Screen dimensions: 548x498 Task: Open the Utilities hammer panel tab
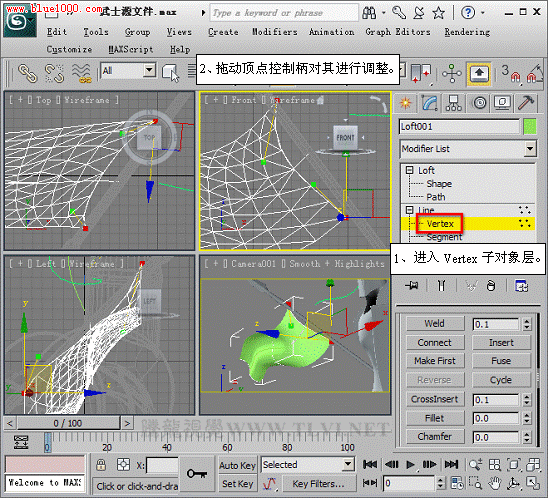point(526,103)
